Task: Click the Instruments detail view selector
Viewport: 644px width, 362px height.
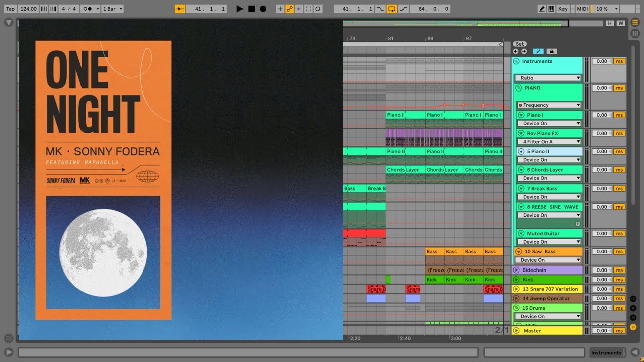Action: (606, 353)
